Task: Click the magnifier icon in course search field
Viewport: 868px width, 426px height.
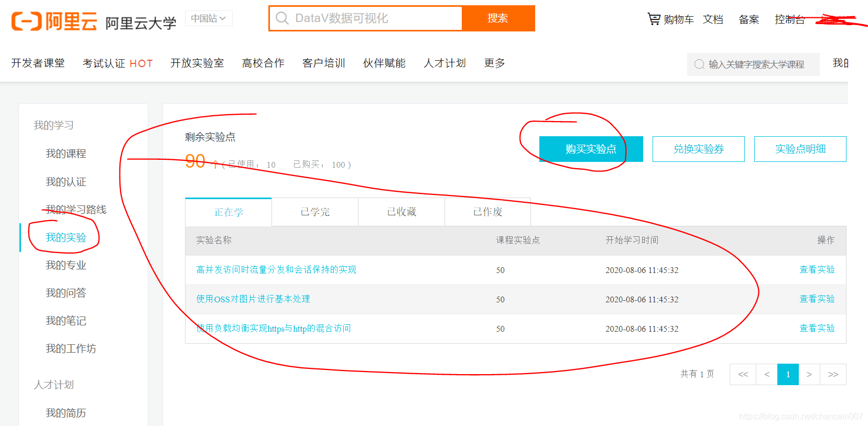Action: (699, 64)
